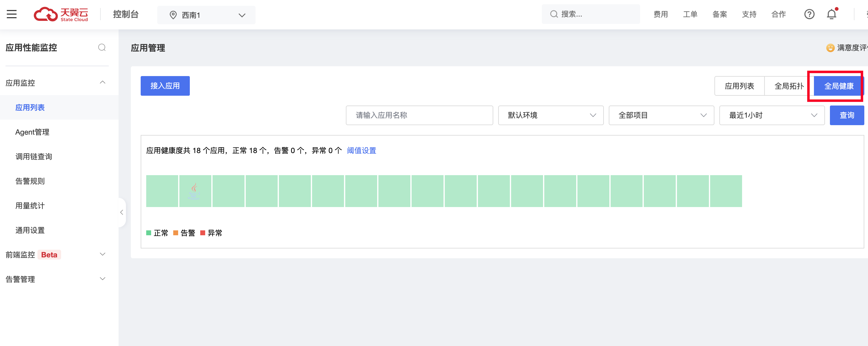Open the 西南1 region dropdown
This screenshot has height=346, width=868.
click(206, 15)
